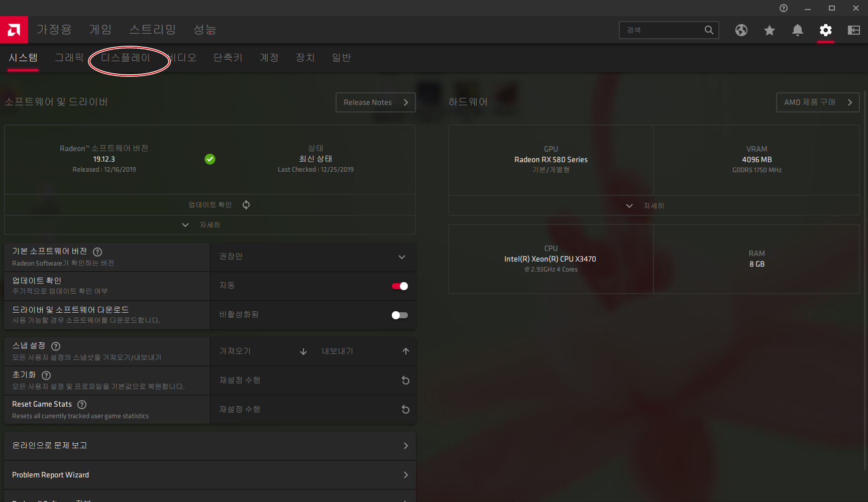Click the AMD logo home icon
The height and width of the screenshot is (502, 868).
coord(14,30)
